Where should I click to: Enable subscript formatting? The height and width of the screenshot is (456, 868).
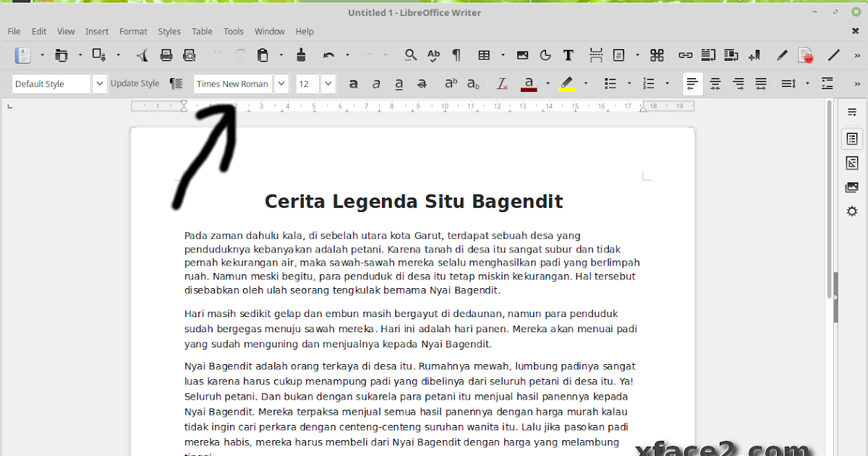[474, 83]
